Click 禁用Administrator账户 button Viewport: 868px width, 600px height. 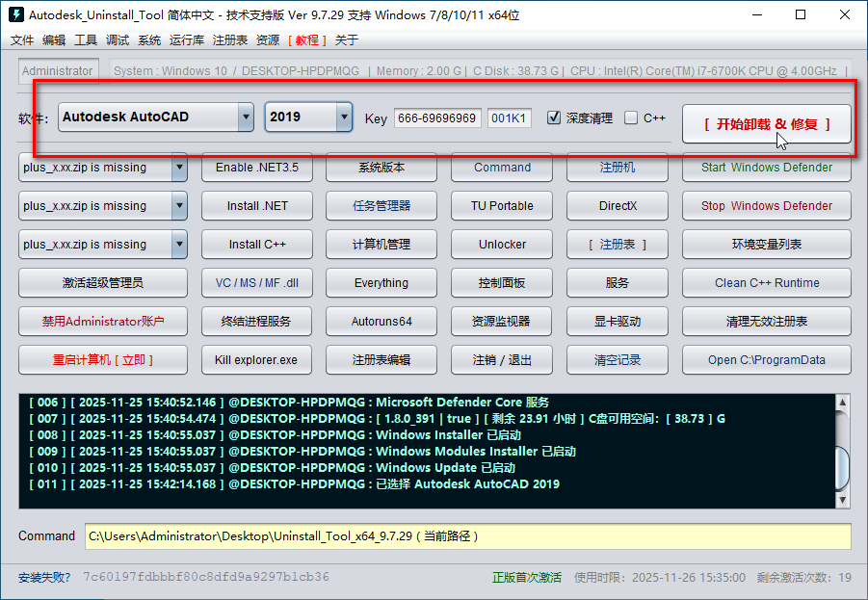pos(103,321)
